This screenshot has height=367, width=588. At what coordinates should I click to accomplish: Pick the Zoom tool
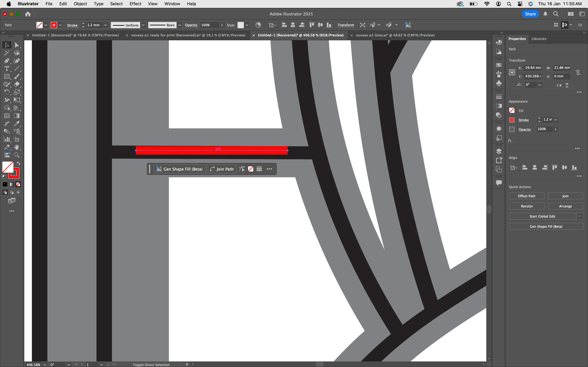[x=17, y=155]
